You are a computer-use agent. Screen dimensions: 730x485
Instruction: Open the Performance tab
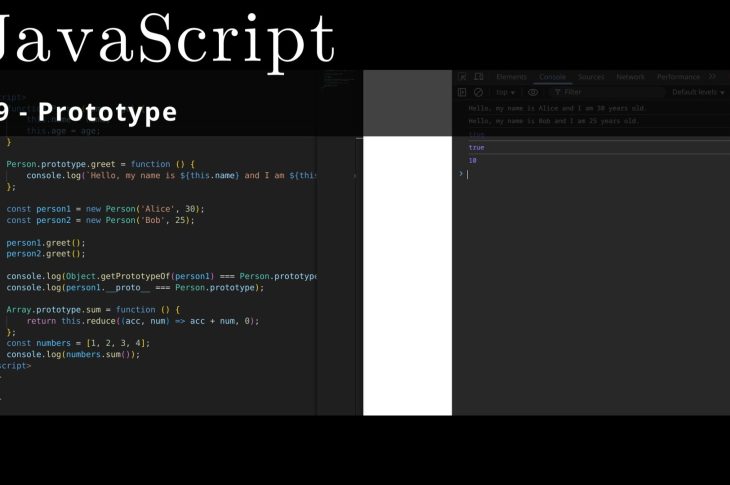pyautogui.click(x=678, y=77)
